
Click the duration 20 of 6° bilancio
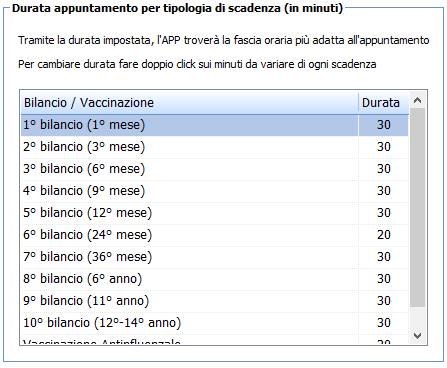[384, 235]
